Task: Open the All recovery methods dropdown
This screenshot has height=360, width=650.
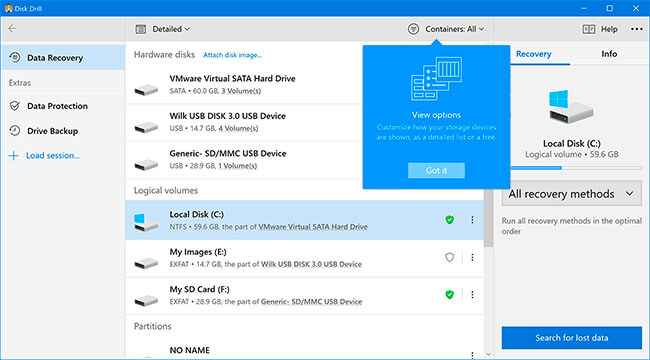Action: (571, 194)
